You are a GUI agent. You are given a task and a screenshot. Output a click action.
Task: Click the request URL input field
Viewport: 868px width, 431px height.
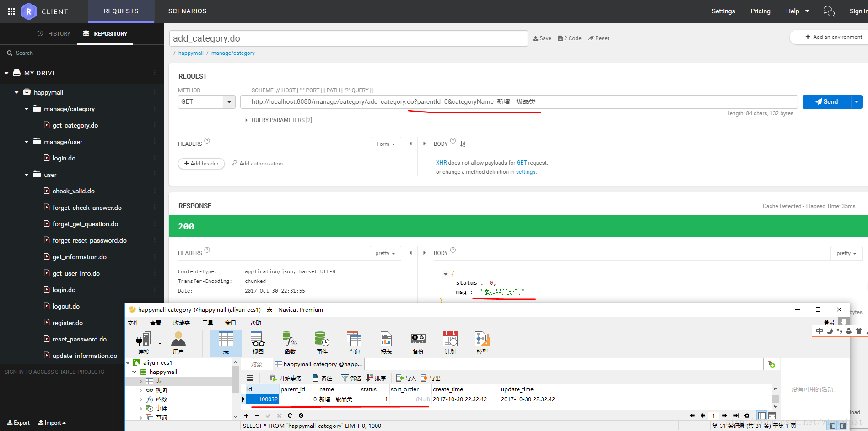(519, 101)
